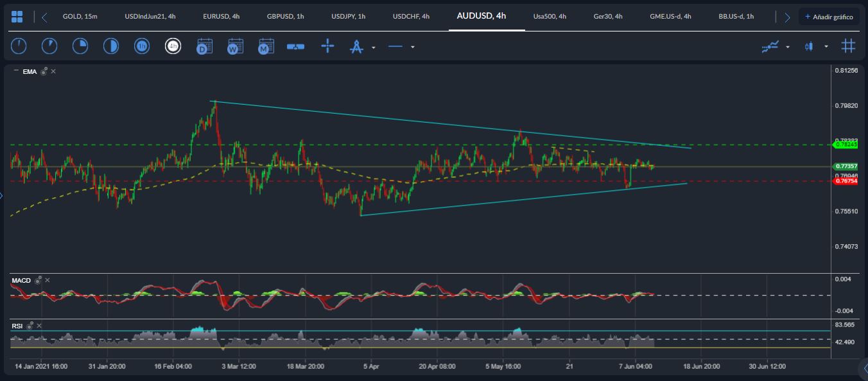Click the 0.75510 price axis value
Viewport: 868px width, 381px height.
(846, 211)
